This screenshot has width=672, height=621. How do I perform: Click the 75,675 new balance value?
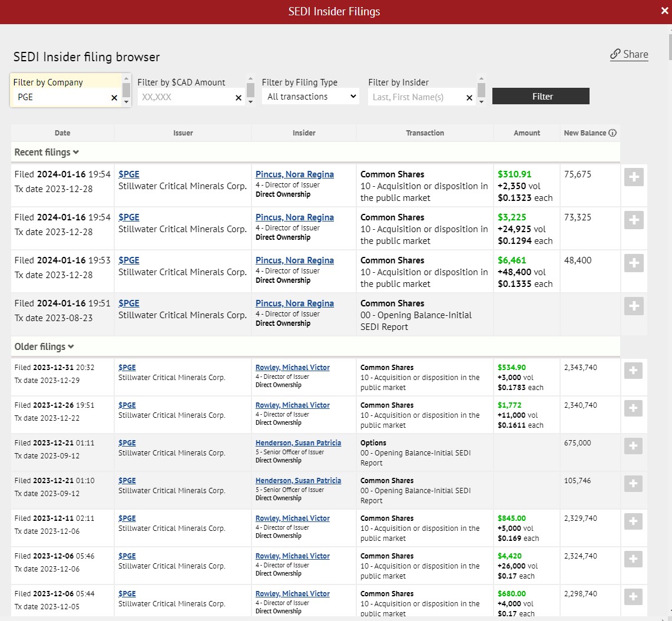577,174
